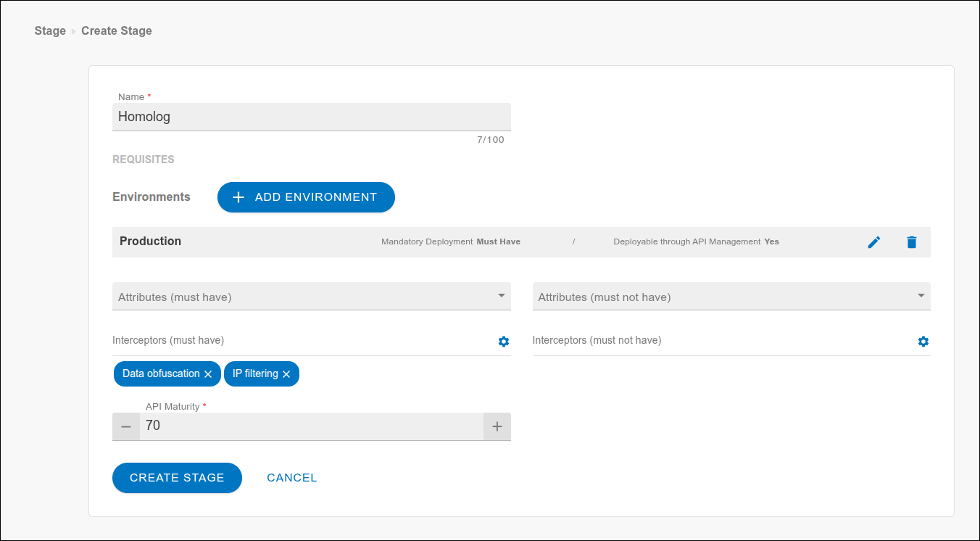980x541 pixels.
Task: Click the IP filtering chip label
Action: point(255,374)
